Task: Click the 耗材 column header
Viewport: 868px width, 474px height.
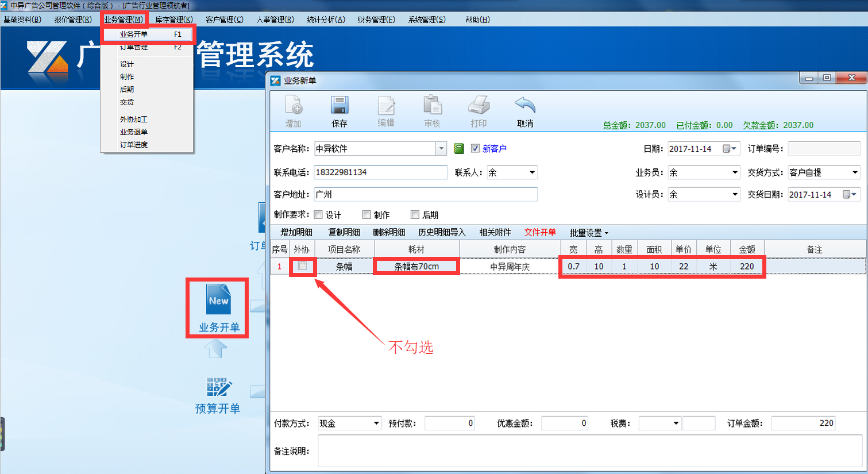Action: (416, 249)
